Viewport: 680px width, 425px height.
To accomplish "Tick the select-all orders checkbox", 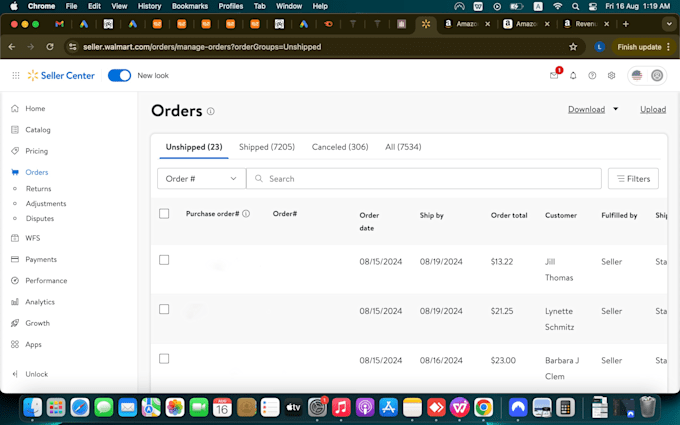I will pos(164,214).
